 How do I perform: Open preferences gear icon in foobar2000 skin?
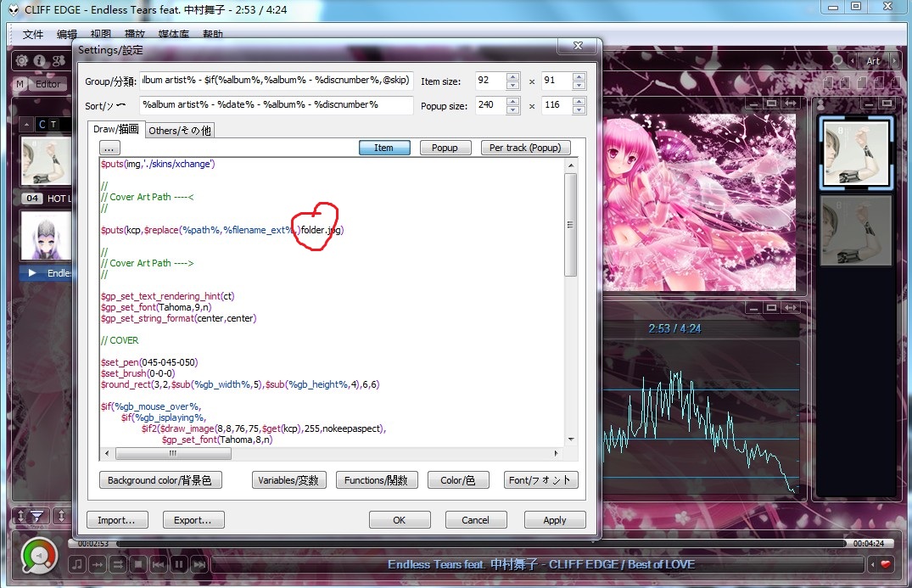(21, 60)
